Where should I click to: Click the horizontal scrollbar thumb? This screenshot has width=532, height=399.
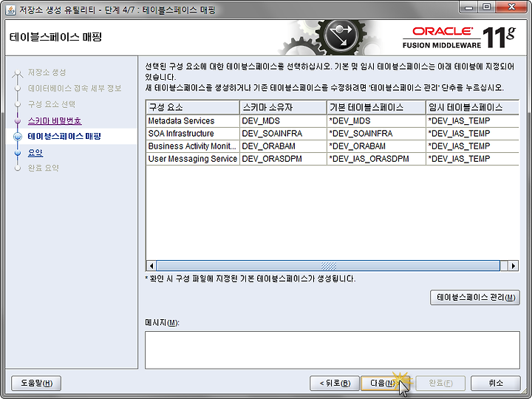pyautogui.click(x=328, y=266)
